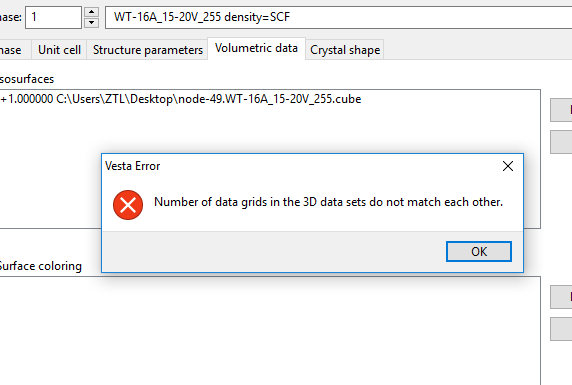Viewport: 572px width, 385px height.
Task: Close the Vesta Error dialog with X
Action: (x=507, y=166)
